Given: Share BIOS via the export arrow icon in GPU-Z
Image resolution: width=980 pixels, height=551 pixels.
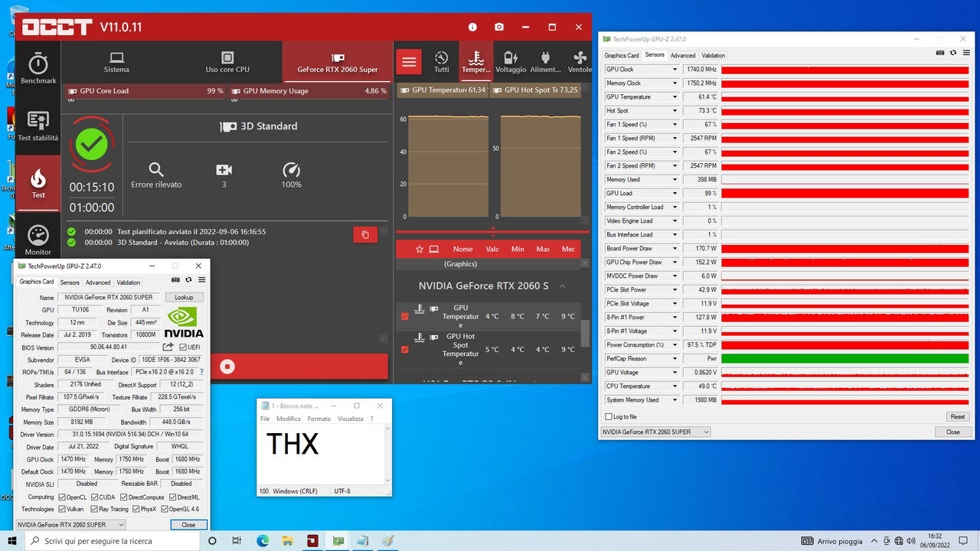Looking at the screenshot, I should coord(168,347).
